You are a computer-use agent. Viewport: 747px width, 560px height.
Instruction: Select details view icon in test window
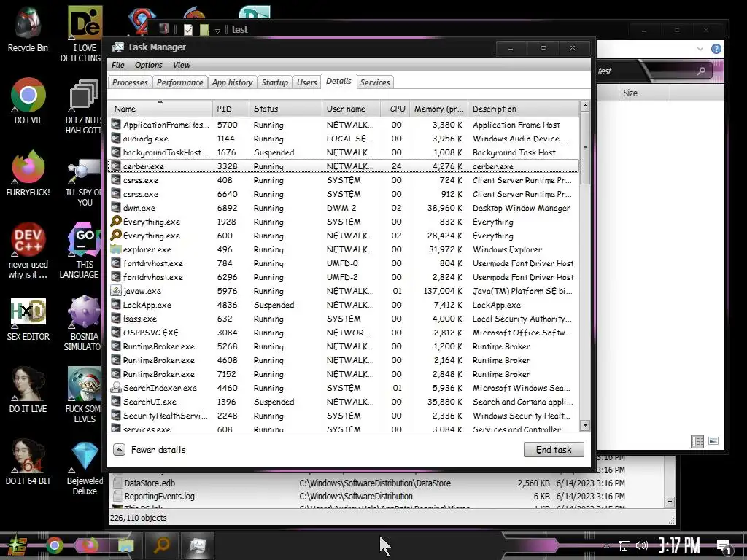pos(697,441)
